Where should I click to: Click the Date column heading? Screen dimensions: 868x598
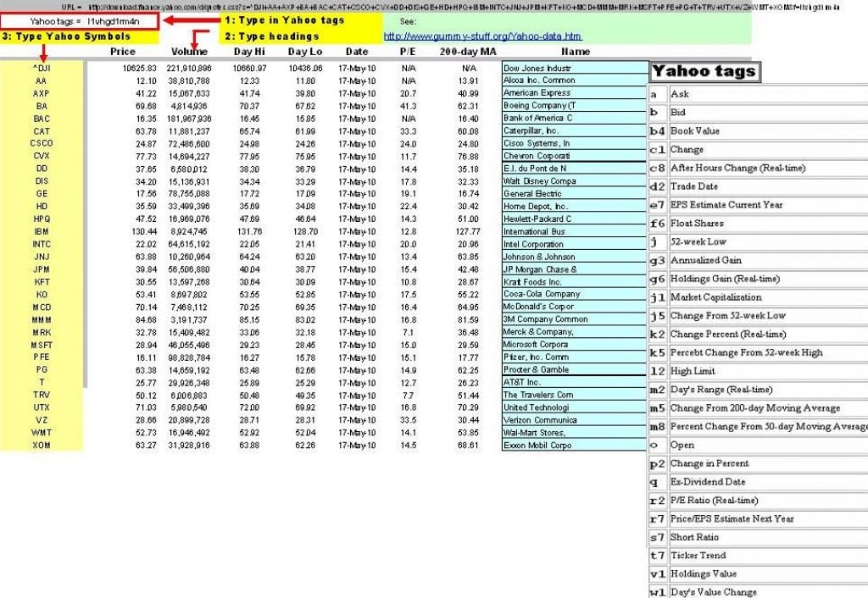point(357,52)
